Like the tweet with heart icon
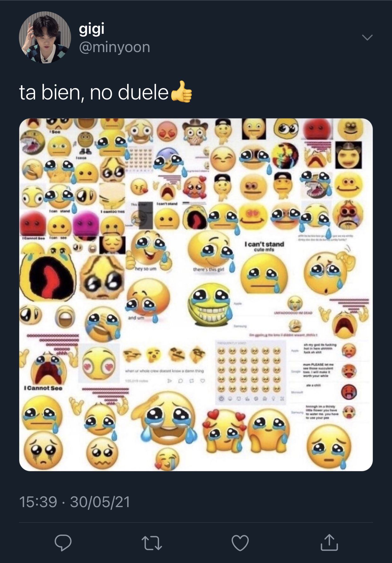This screenshot has height=563, width=392. click(x=240, y=543)
